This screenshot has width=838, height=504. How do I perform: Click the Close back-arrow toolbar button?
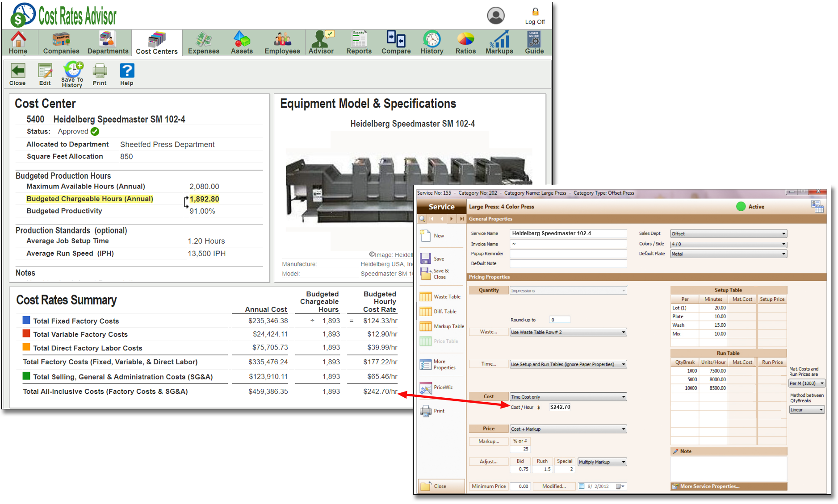pyautogui.click(x=18, y=75)
